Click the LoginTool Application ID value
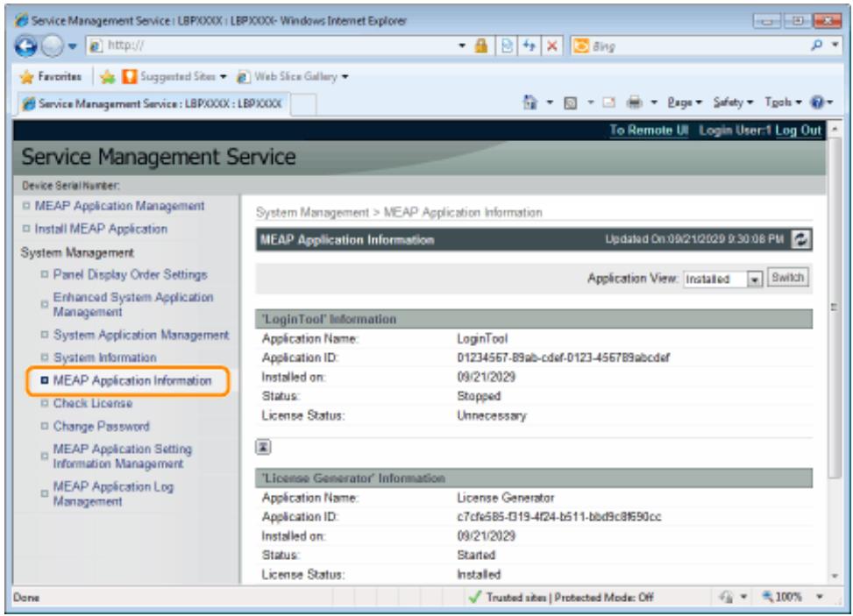The height and width of the screenshot is (616, 853). click(563, 358)
